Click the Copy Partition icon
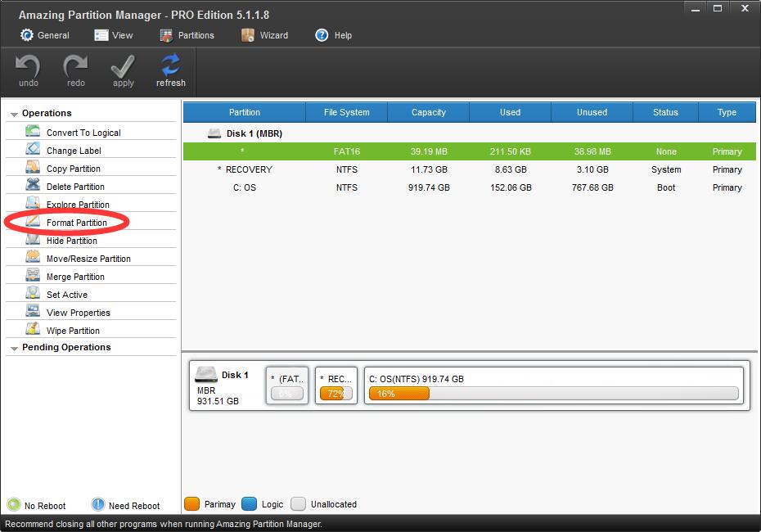This screenshot has height=532, width=761. (x=33, y=167)
